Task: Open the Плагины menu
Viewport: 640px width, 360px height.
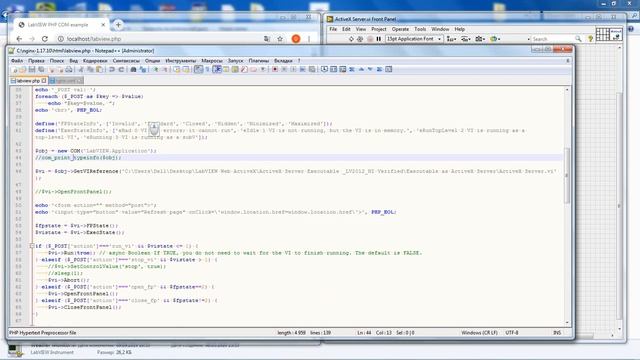Action: coord(259,60)
